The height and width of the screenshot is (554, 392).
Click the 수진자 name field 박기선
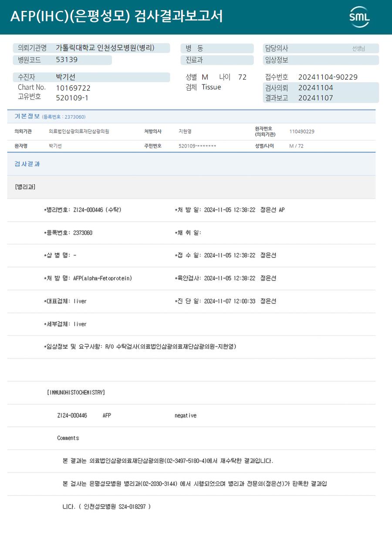point(91,77)
